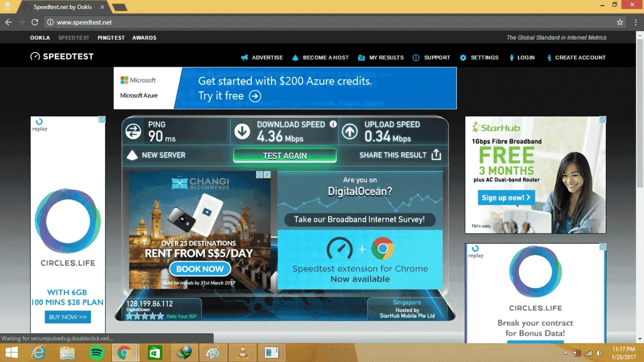The height and width of the screenshot is (362, 644).
Task: Click the site information icon in the address bar
Action: (50, 23)
